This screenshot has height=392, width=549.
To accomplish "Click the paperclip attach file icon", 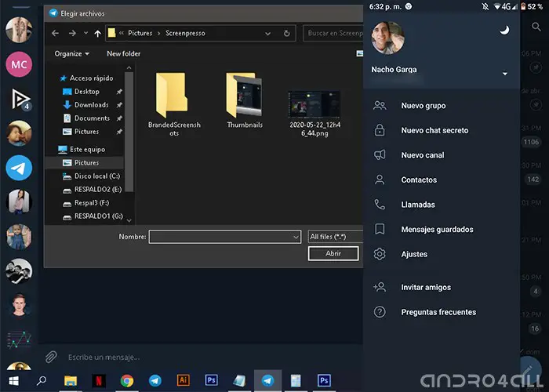I will tap(50, 357).
